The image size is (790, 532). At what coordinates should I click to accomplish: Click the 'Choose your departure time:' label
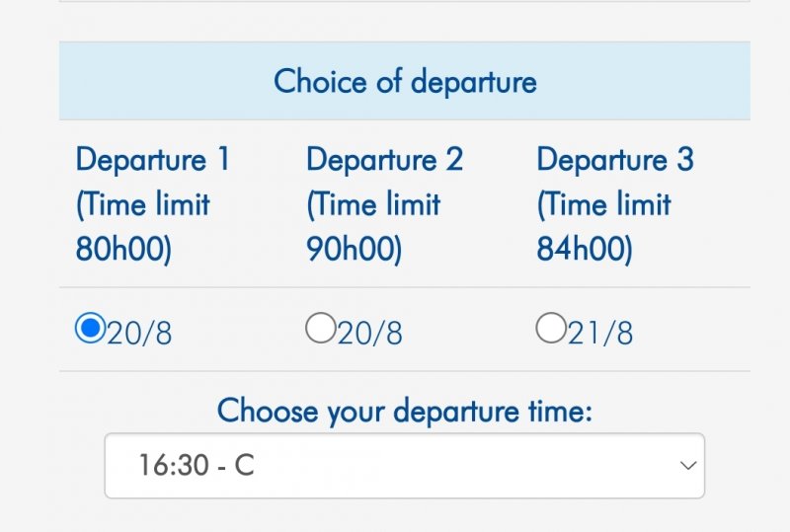[x=405, y=410]
